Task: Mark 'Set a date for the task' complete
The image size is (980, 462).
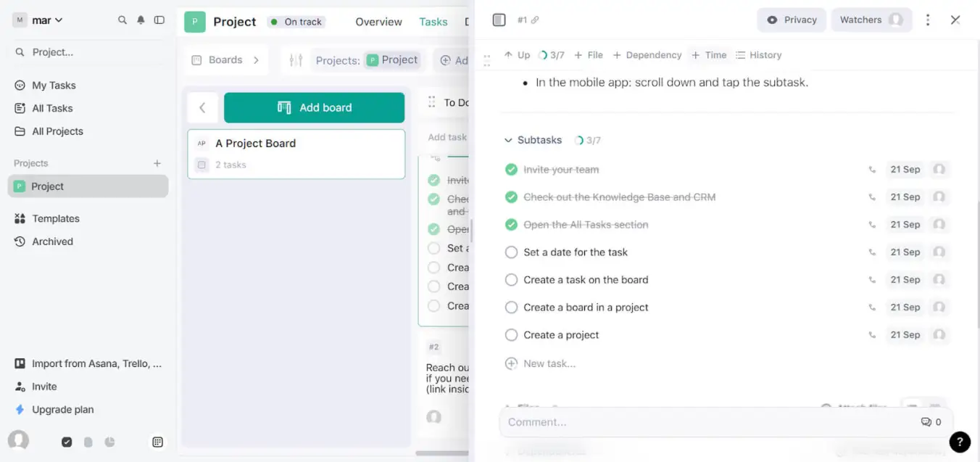Action: coord(511,252)
